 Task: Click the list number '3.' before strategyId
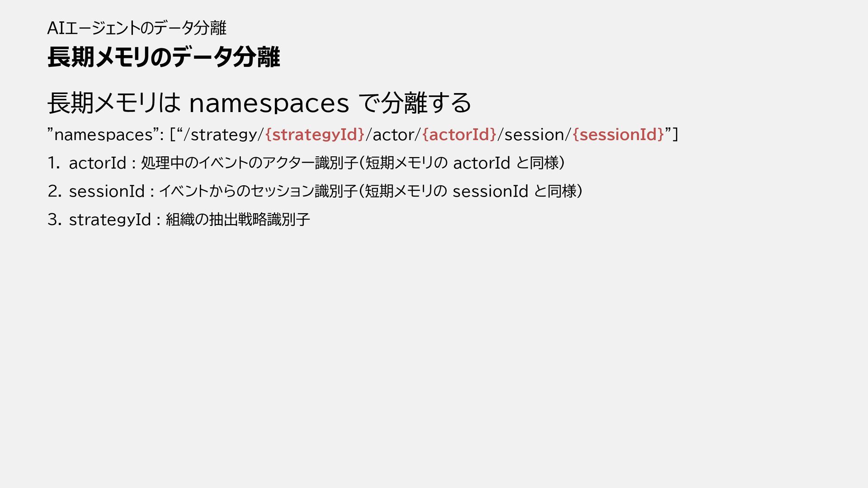[x=54, y=220]
